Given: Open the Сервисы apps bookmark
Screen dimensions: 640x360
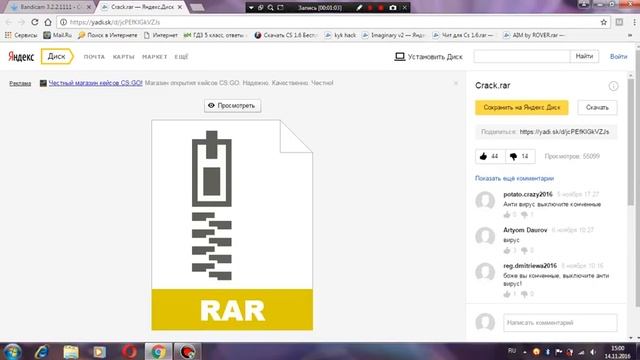Looking at the screenshot, I should pyautogui.click(x=21, y=36).
